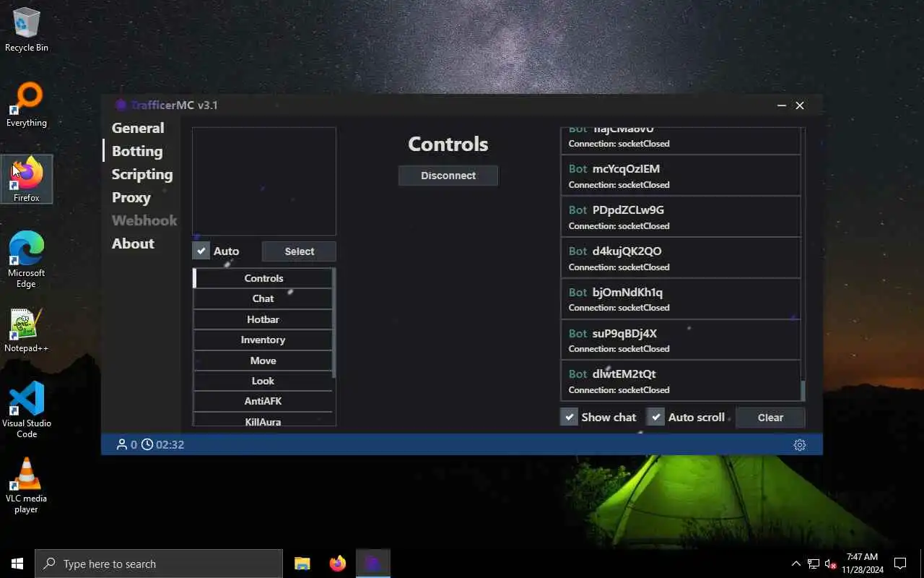Click the Disconnect button
The image size is (924, 578).
click(448, 176)
